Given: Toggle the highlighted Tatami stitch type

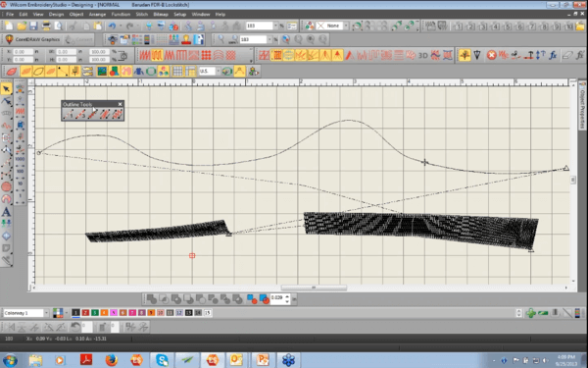Looking at the screenshot, I should tap(157, 56).
